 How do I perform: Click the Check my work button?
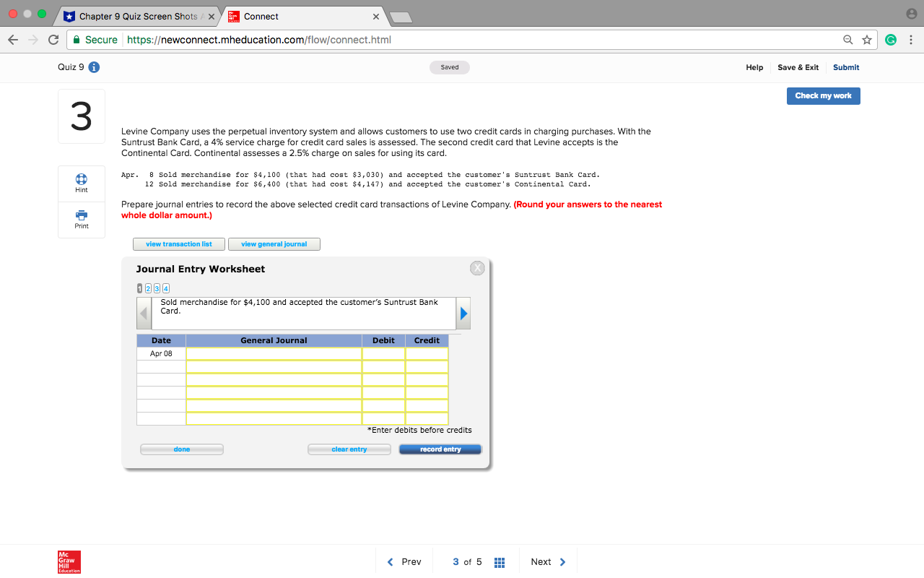click(823, 95)
